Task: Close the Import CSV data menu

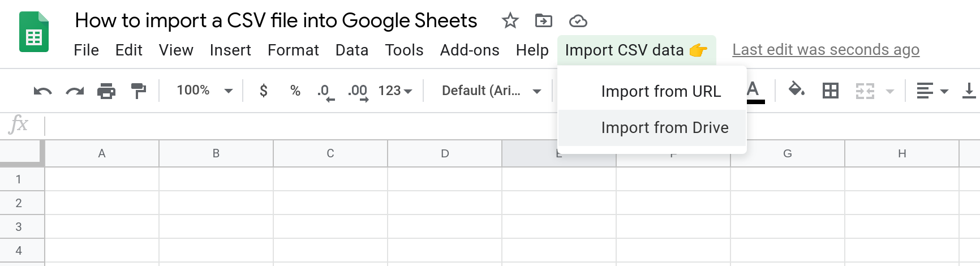Action: [637, 50]
